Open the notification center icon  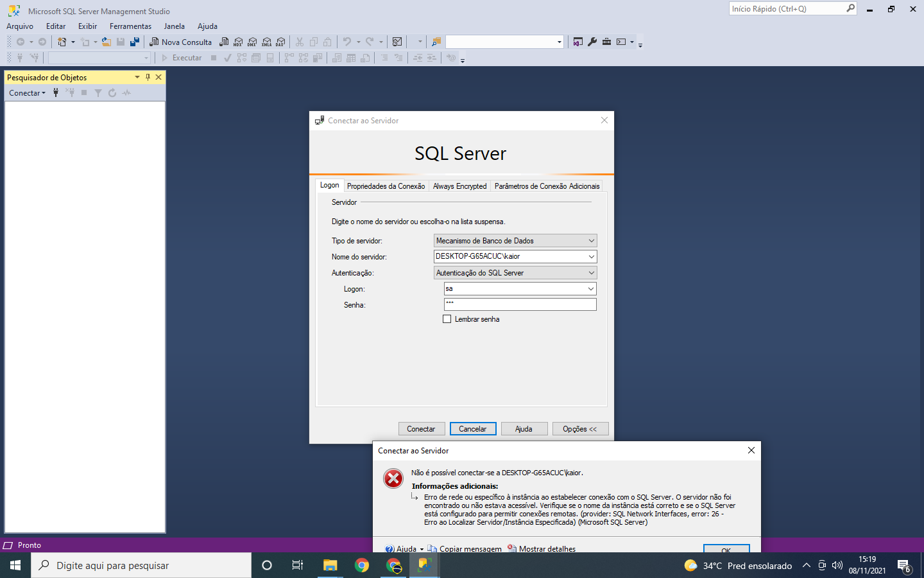click(x=904, y=566)
